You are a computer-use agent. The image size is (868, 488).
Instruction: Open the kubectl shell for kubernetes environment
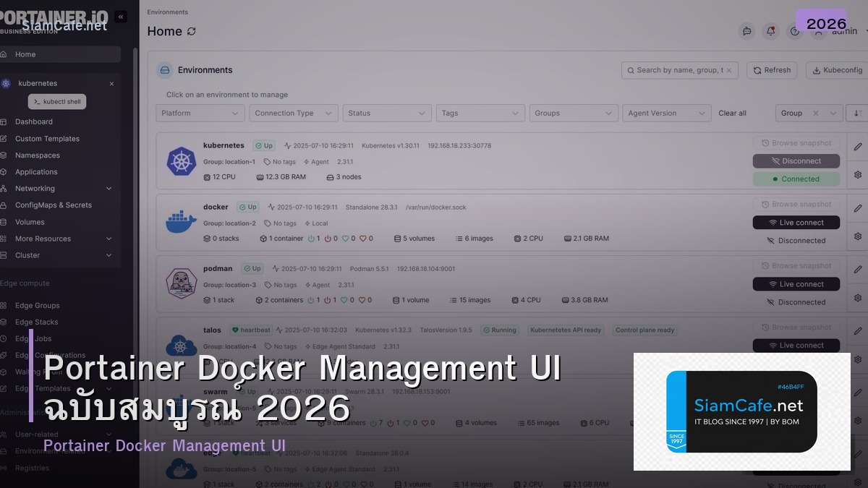click(56, 101)
